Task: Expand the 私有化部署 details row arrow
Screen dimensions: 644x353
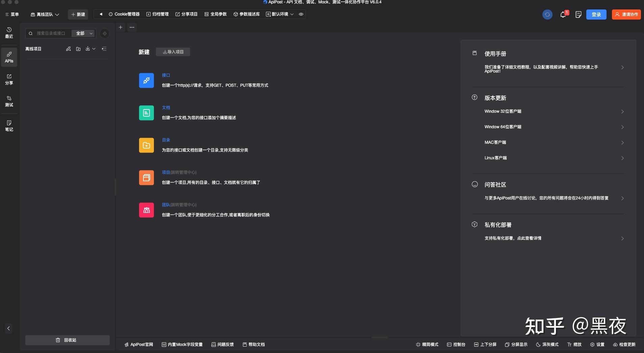Action: (x=622, y=239)
